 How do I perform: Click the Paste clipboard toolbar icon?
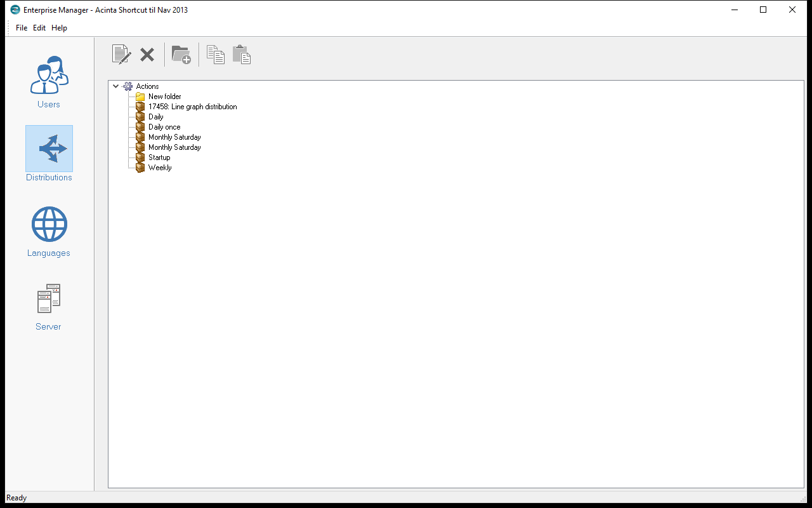coord(242,55)
